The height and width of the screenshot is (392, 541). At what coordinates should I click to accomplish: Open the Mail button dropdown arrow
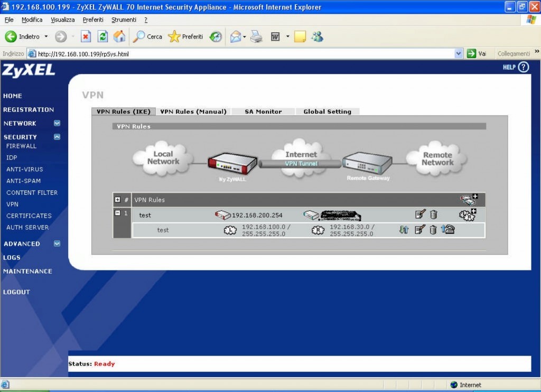(x=244, y=36)
